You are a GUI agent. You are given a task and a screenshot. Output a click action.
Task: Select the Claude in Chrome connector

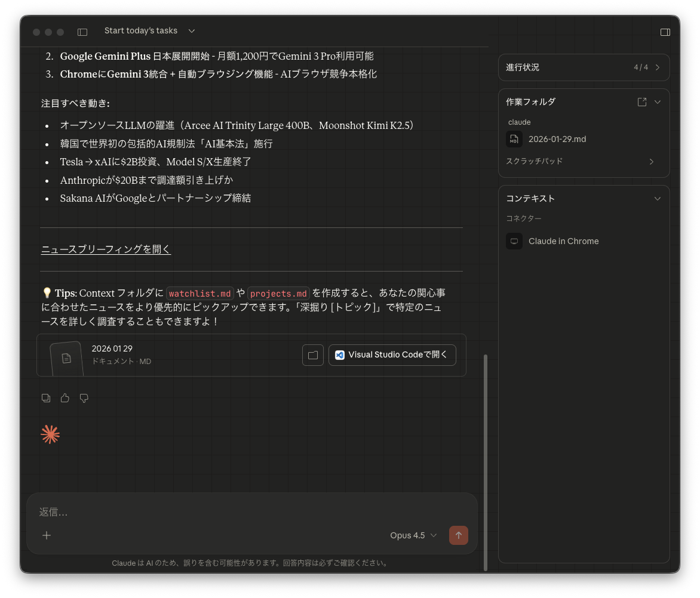click(563, 241)
